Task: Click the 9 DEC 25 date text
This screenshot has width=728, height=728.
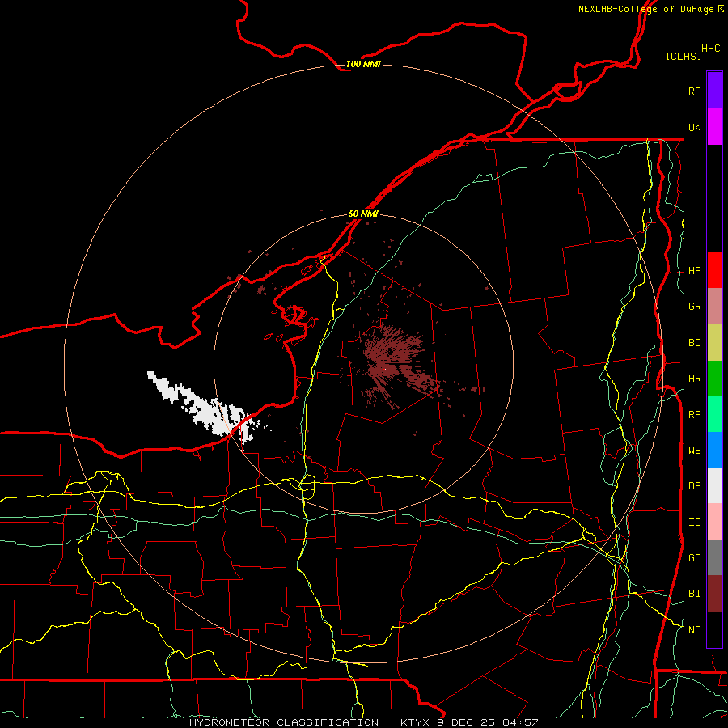Action: 465,722
